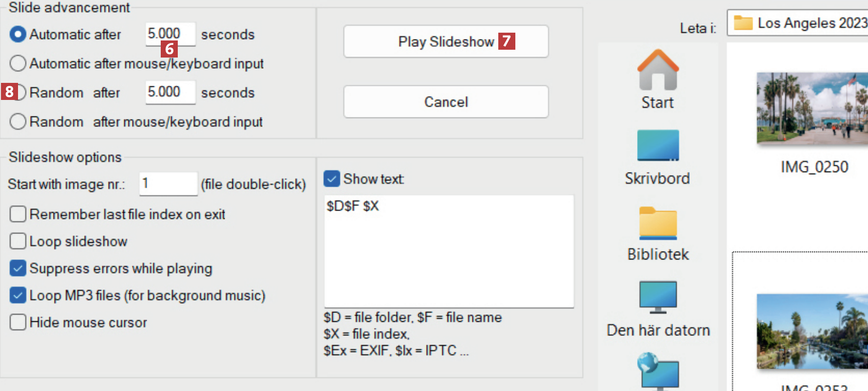Enable Hide mouse cursor
The width and height of the screenshot is (868, 391).
pyautogui.click(x=18, y=322)
